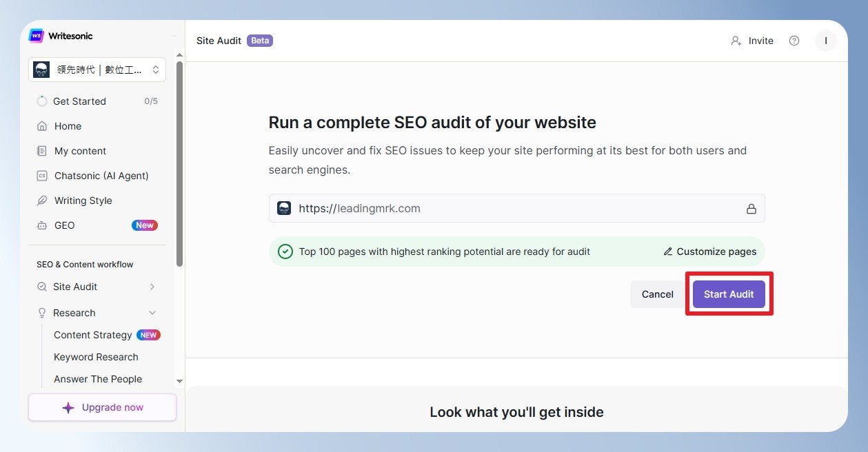Click the Cancel button

coord(658,294)
